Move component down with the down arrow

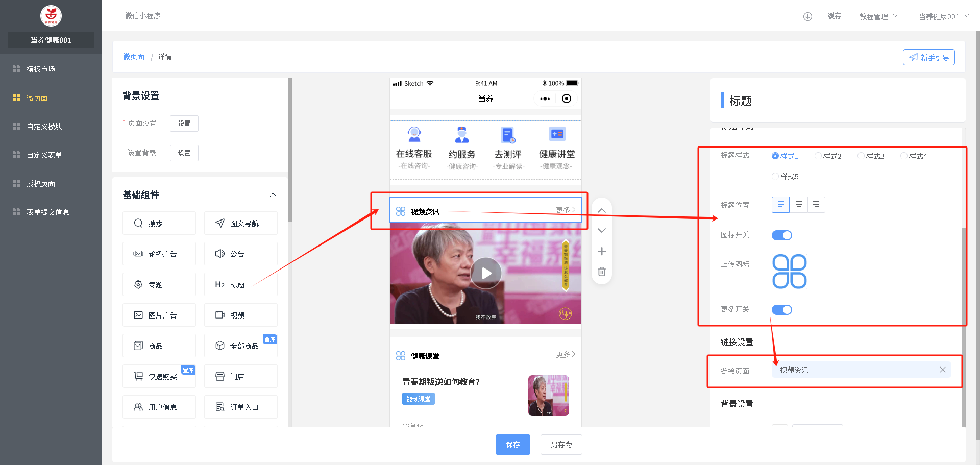[x=602, y=231]
